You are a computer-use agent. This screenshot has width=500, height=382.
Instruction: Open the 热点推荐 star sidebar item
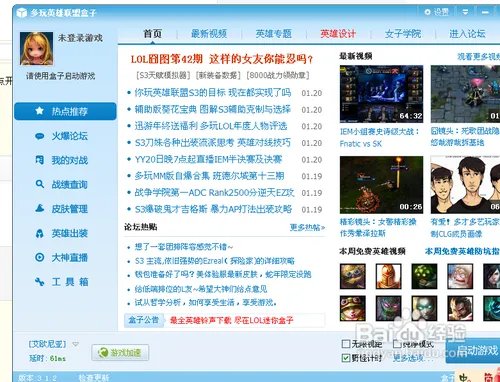[x=65, y=111]
